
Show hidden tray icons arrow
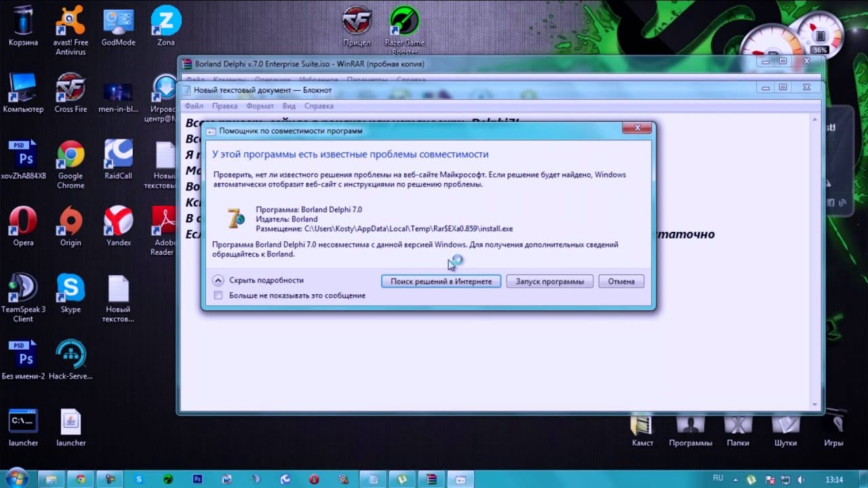tap(736, 479)
